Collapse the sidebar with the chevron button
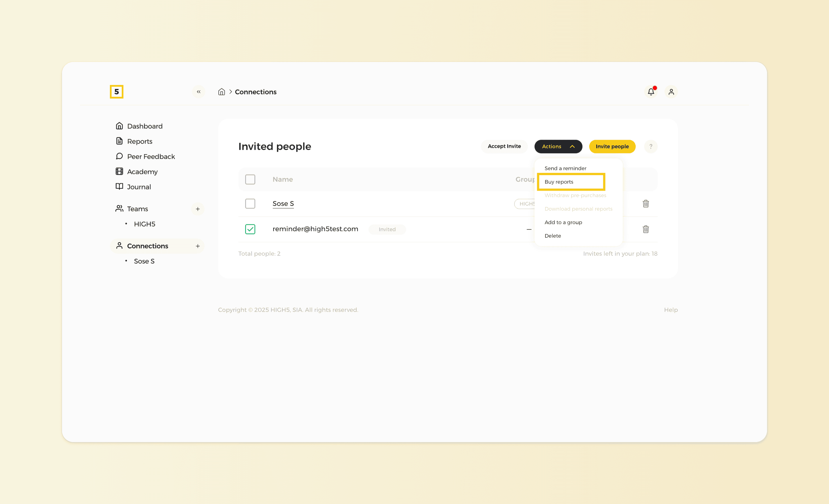This screenshot has width=829, height=504. (198, 92)
